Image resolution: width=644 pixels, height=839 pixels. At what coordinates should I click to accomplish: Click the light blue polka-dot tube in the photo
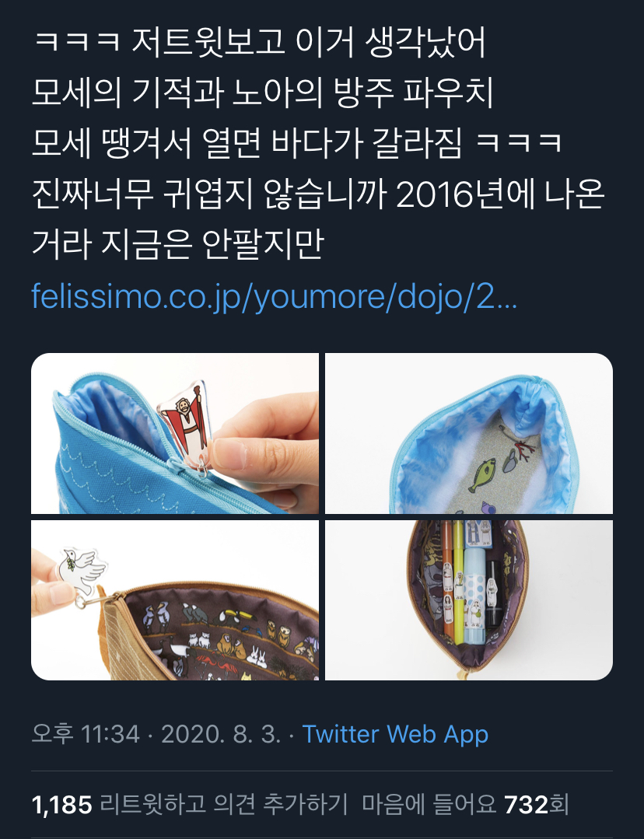(474, 594)
